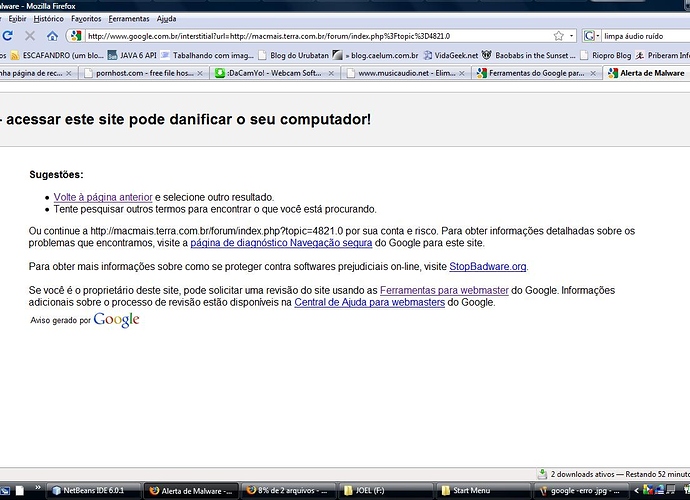Follow the 'Volte à página anterior' link
The width and height of the screenshot is (690, 500).
click(103, 197)
